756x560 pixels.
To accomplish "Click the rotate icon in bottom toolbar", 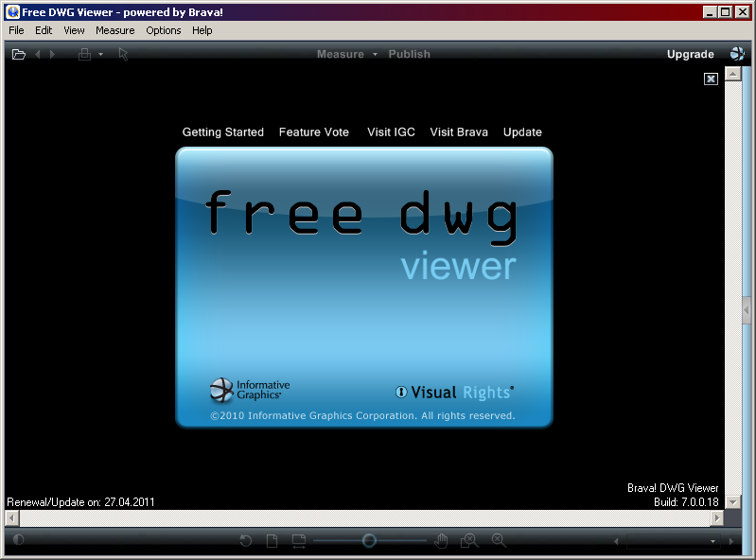I will [246, 540].
